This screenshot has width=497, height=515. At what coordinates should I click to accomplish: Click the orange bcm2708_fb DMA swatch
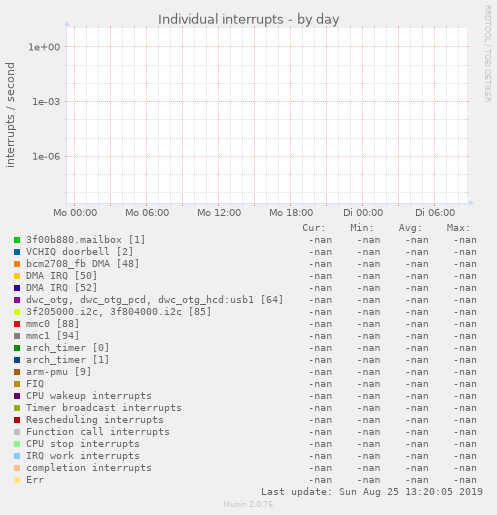click(x=17, y=264)
